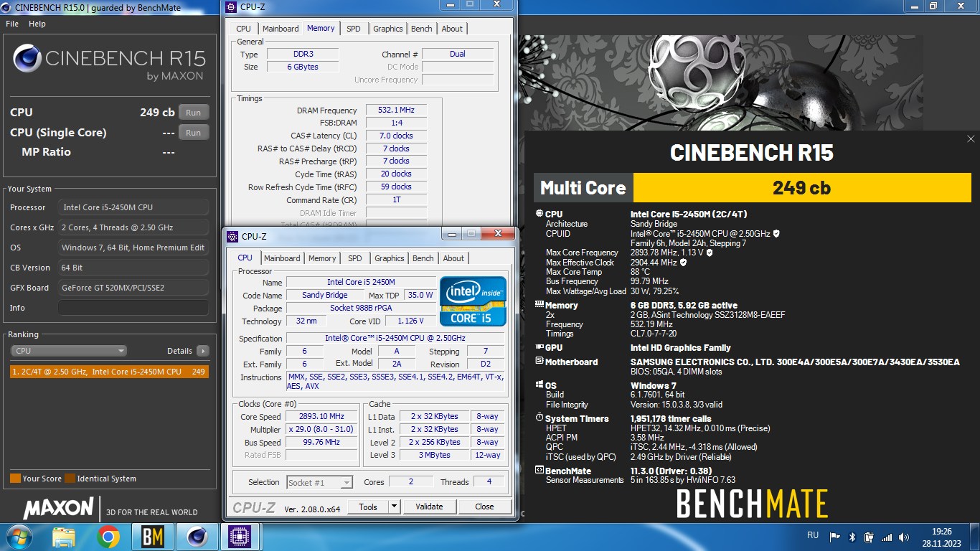
Task: Click network signal tray icon
Action: pos(887,537)
